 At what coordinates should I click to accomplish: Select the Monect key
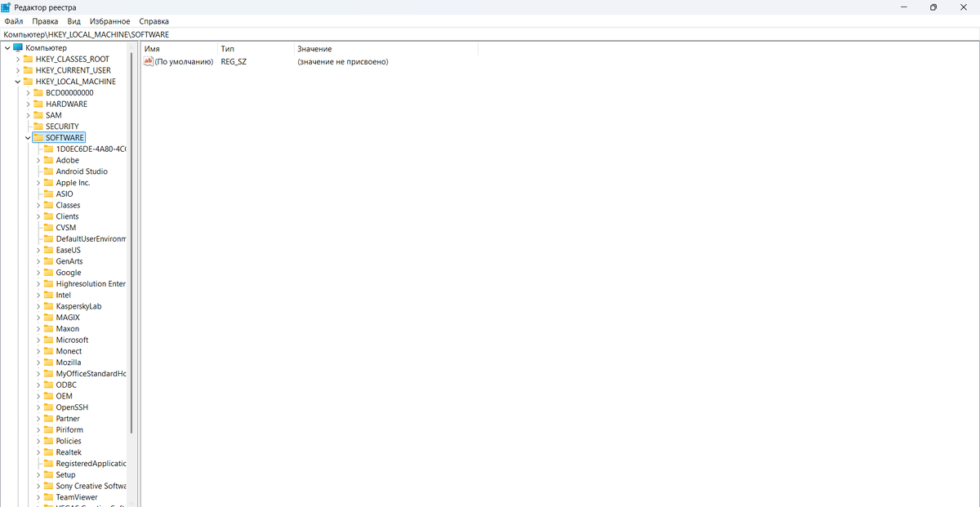tap(69, 351)
